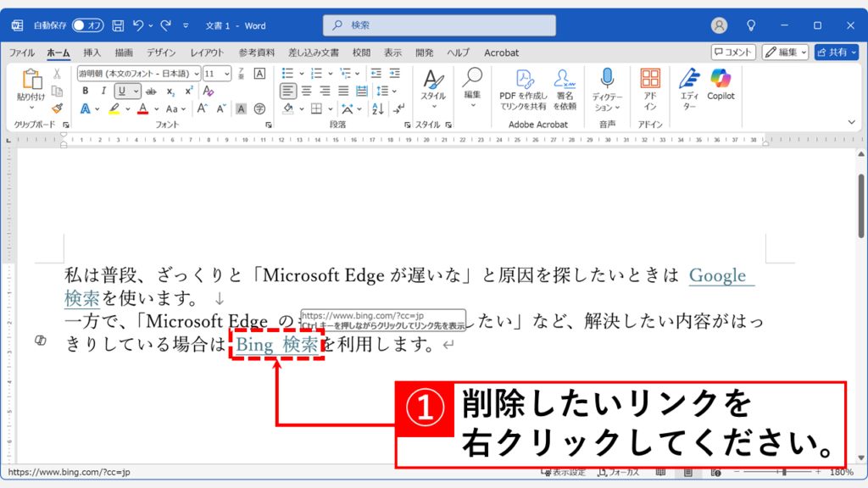Toggle Character Shading icon
The width and height of the screenshot is (868, 488).
click(x=241, y=109)
